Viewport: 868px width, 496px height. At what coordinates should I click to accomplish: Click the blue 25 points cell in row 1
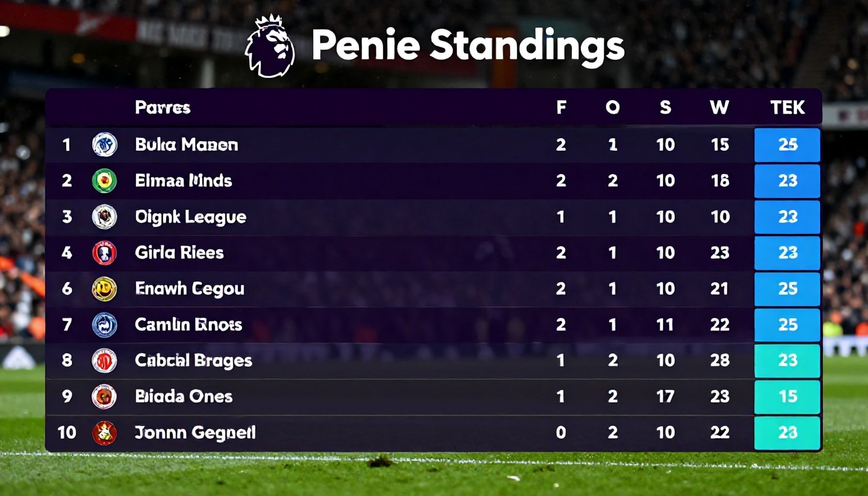point(787,144)
